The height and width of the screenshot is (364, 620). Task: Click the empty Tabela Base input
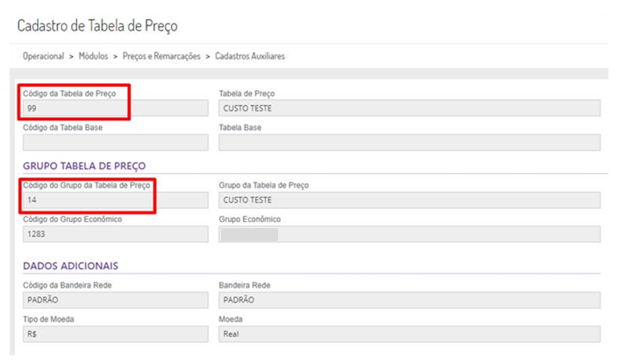pos(409,142)
